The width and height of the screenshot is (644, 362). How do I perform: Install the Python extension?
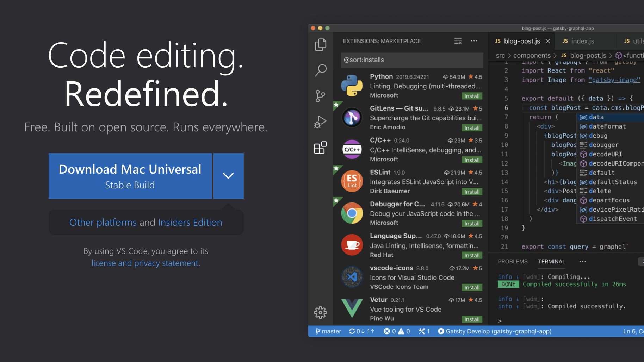(x=472, y=96)
